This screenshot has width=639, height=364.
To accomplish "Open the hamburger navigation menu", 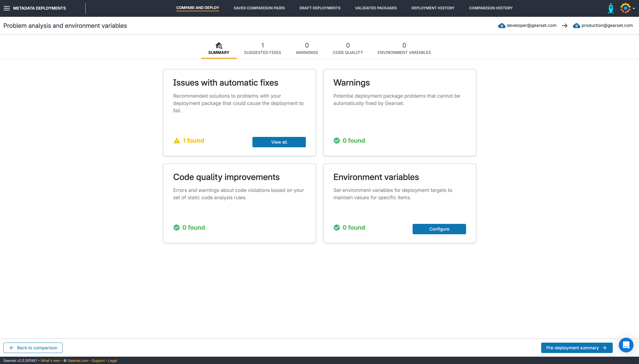I will pyautogui.click(x=7, y=8).
